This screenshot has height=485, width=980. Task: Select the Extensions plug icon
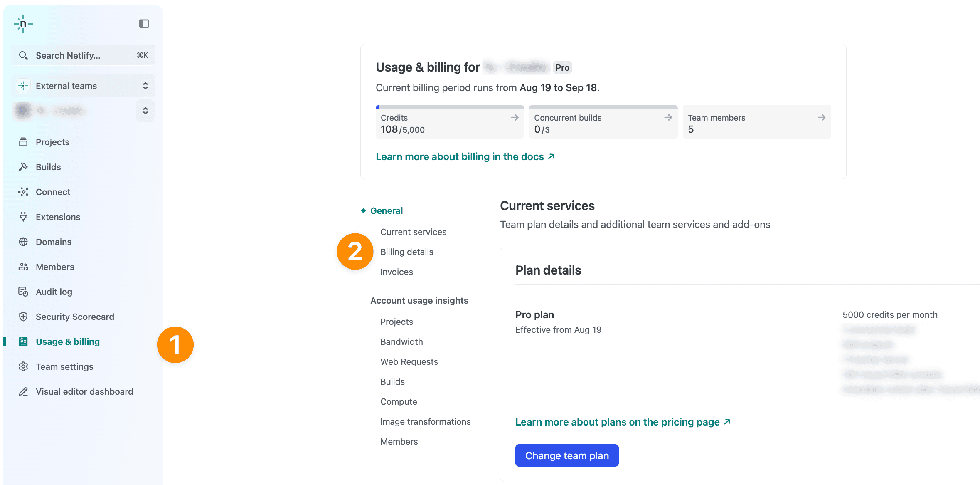point(23,217)
